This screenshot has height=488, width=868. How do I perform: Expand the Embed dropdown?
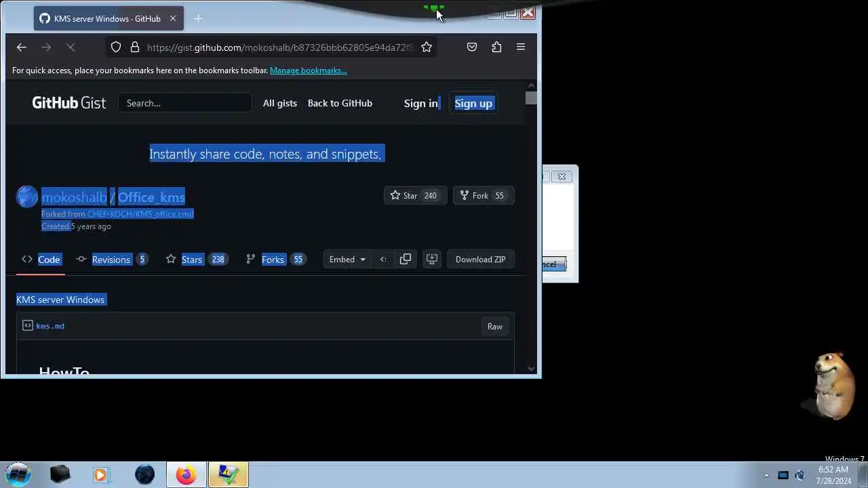(x=347, y=260)
